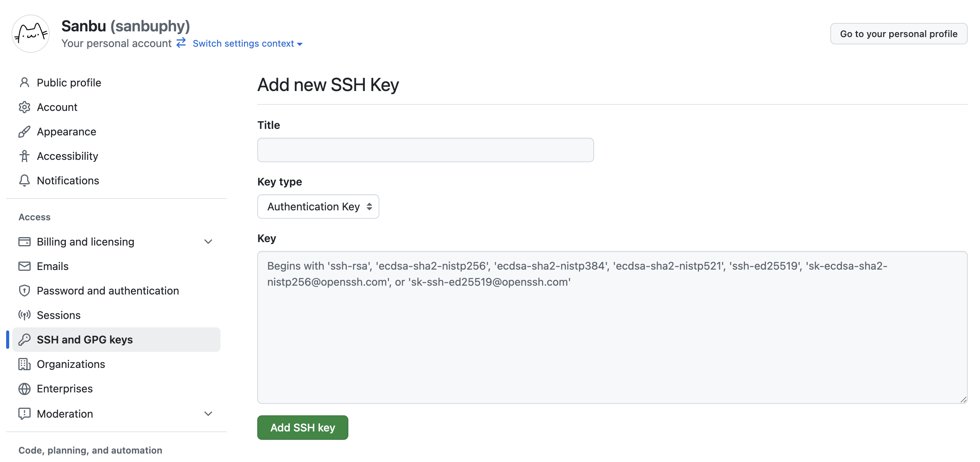The height and width of the screenshot is (462, 980).
Task: Expand the Moderation section chevron
Action: 208,414
